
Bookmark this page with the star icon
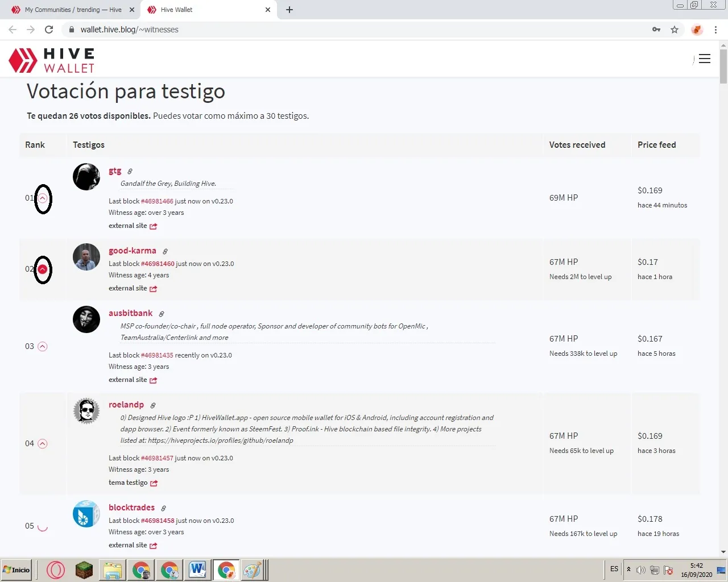[675, 30]
